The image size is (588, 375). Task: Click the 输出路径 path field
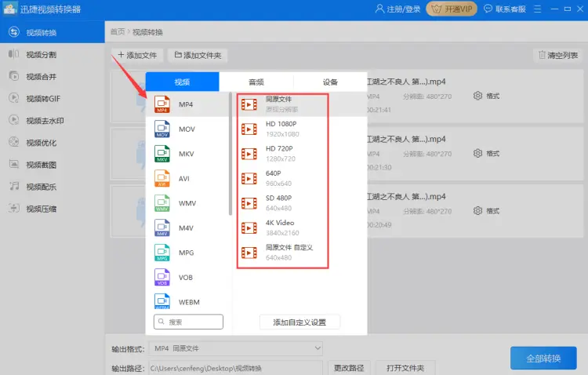click(235, 368)
